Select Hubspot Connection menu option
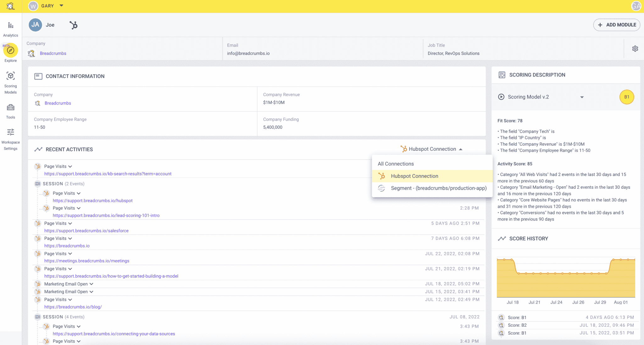 (x=432, y=176)
